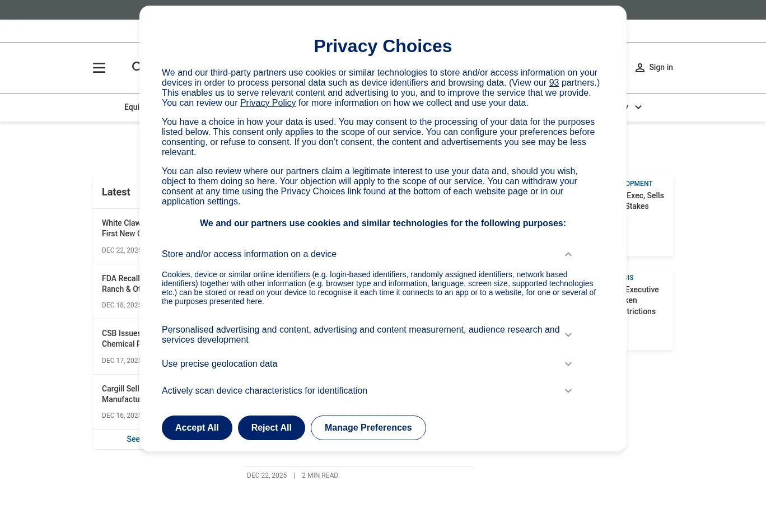The image size is (766, 532).
Task: Open the navigation dropdown chevron at right
Action: coord(638,108)
